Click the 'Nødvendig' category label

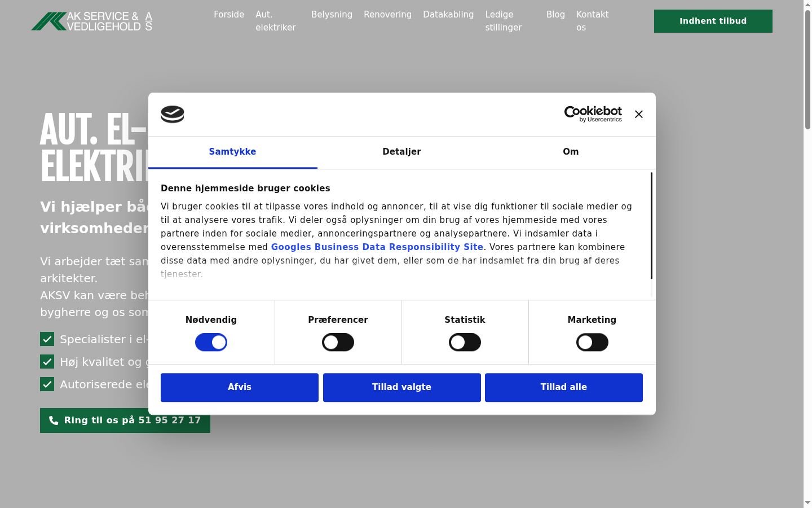(x=211, y=320)
